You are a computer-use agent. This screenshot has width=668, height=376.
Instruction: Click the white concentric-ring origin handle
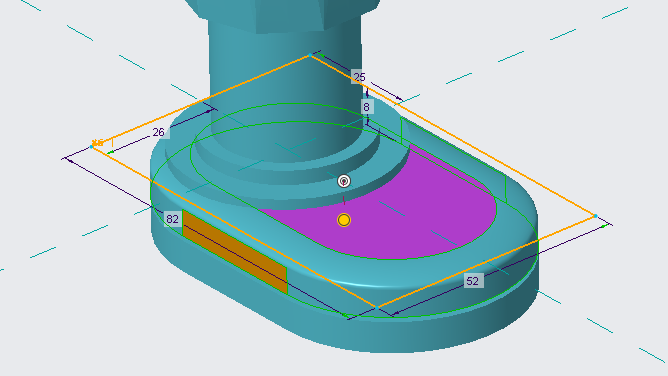[344, 181]
